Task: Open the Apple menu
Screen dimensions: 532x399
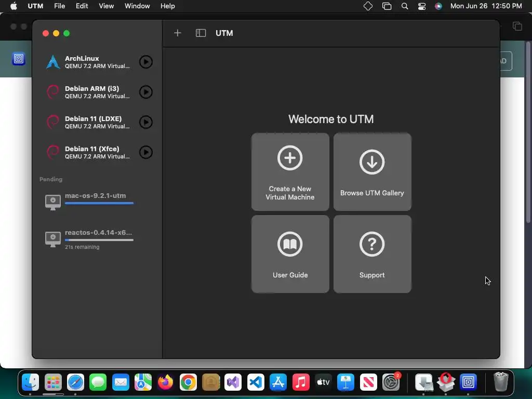Action: click(14, 6)
